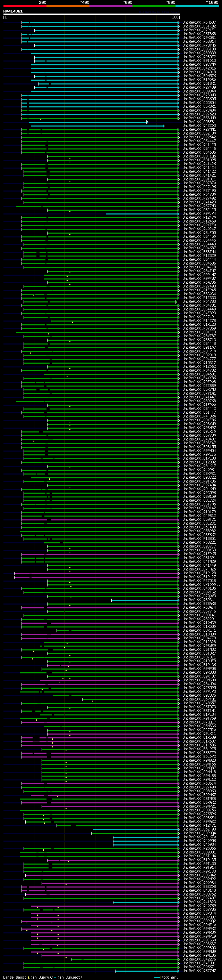This screenshot has height=980, width=222.
Task: Open truncated hit UniRef100_UPI000..
Action: (x=201, y=585)
